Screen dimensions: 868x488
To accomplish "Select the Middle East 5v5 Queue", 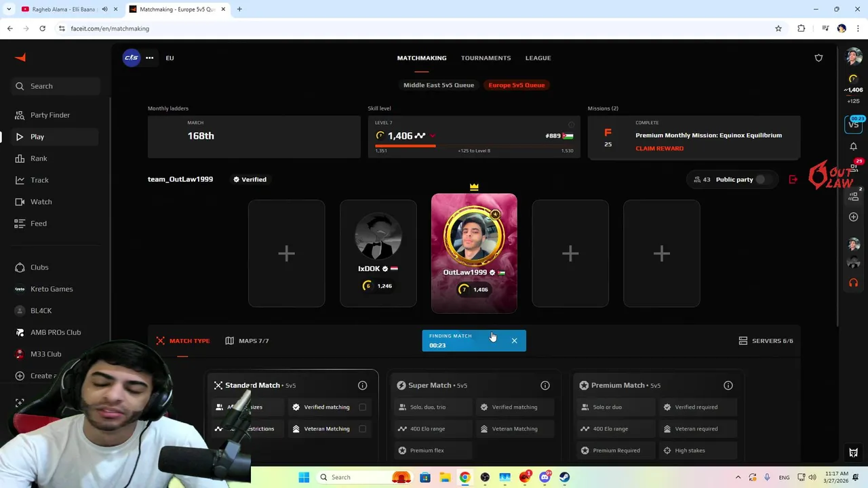I will [x=439, y=85].
